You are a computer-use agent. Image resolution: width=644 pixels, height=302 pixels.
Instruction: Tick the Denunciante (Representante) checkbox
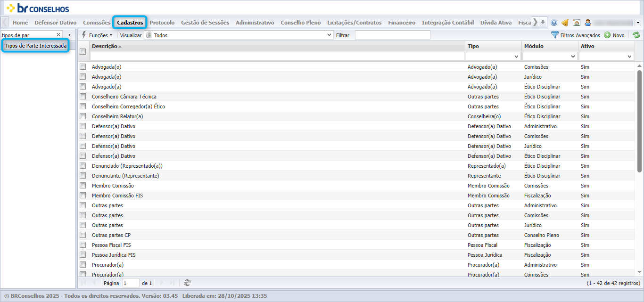coord(83,176)
